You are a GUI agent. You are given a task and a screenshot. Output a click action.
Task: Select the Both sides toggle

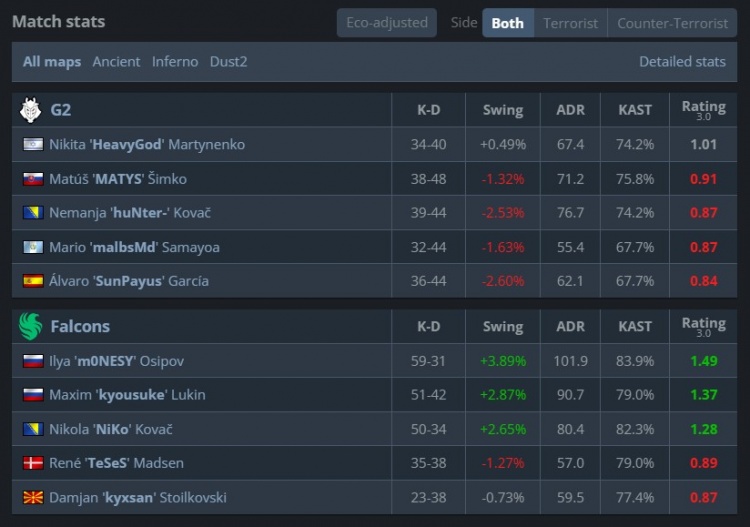(507, 22)
